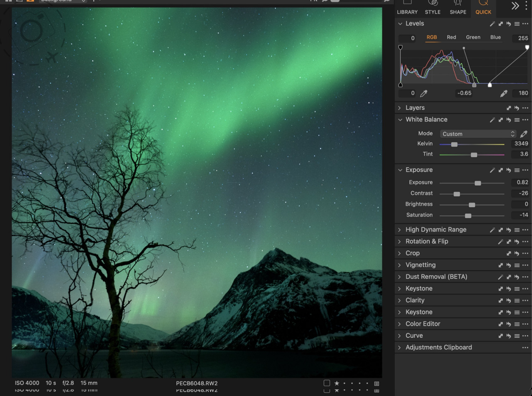Rate PECB6048.RW2 one star
This screenshot has height=396, width=532.
[x=337, y=384]
